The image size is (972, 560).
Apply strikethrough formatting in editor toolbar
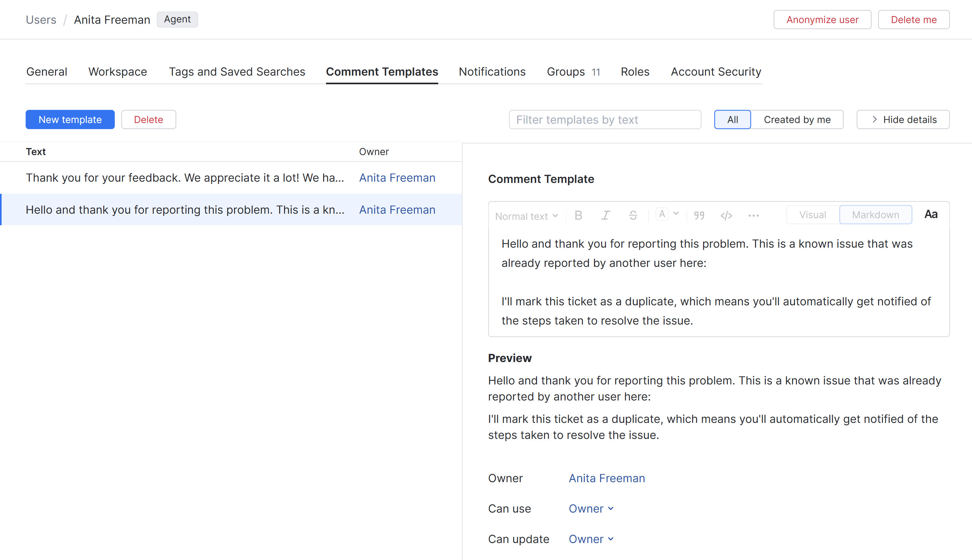click(633, 215)
